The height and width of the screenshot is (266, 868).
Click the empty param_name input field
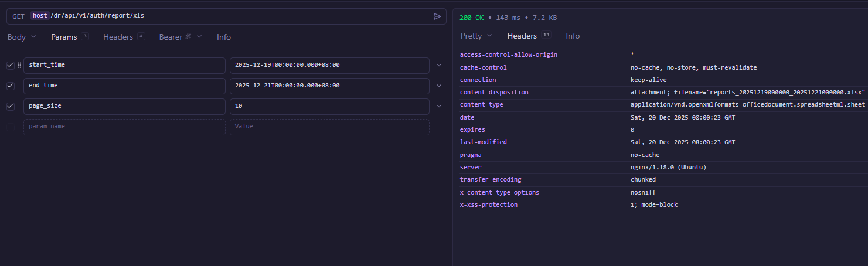pyautogui.click(x=124, y=127)
